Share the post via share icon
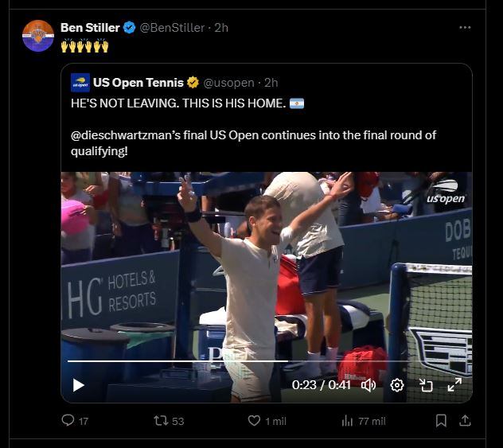503x448 pixels. (x=466, y=420)
